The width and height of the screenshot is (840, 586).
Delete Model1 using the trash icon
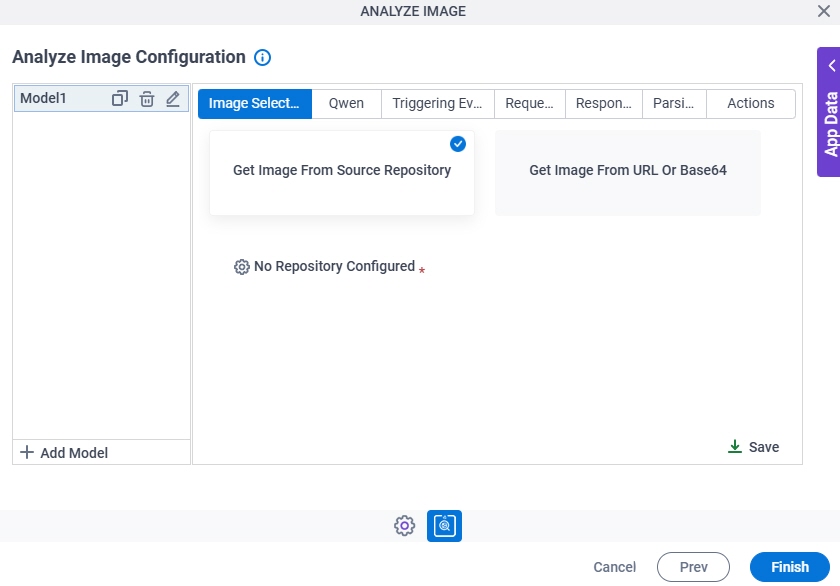pos(147,99)
